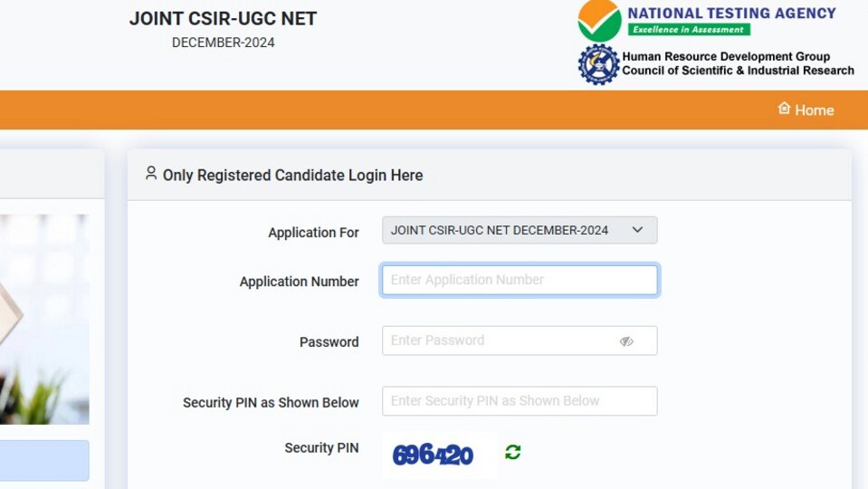The width and height of the screenshot is (868, 489).
Task: Refresh the Security PIN captcha
Action: (x=512, y=452)
